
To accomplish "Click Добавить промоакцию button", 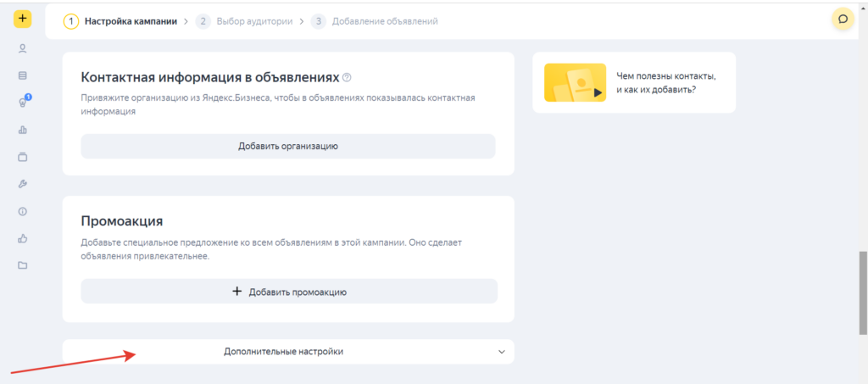I will 288,292.
